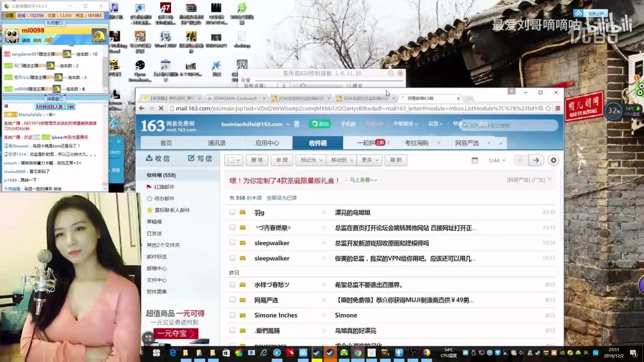The width and height of the screenshot is (644, 362).
Task: Check the 网易严选 email checkbox
Action: pos(232,300)
